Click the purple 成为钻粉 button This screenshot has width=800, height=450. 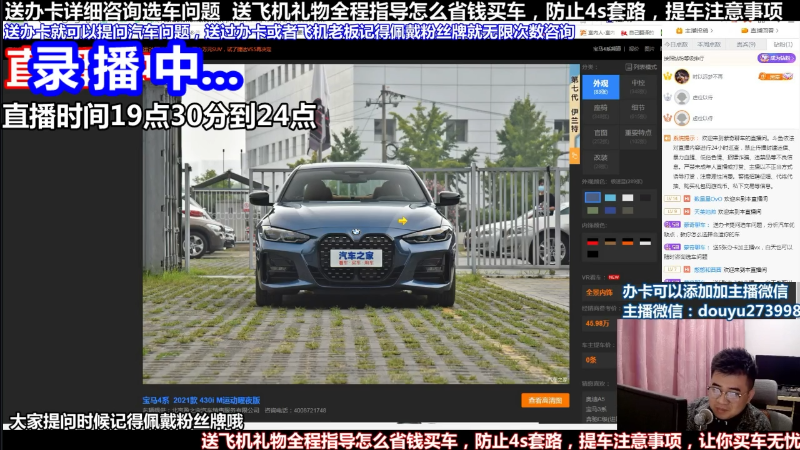pos(776,58)
